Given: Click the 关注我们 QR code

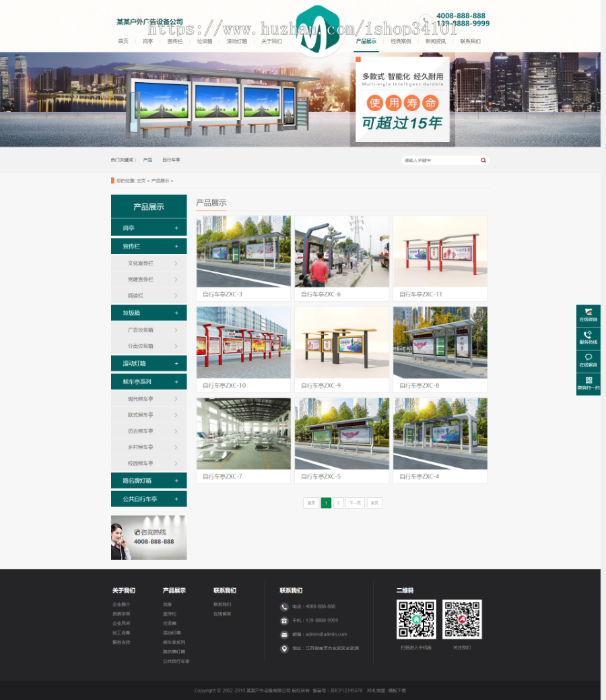Looking at the screenshot, I should click(x=462, y=619).
